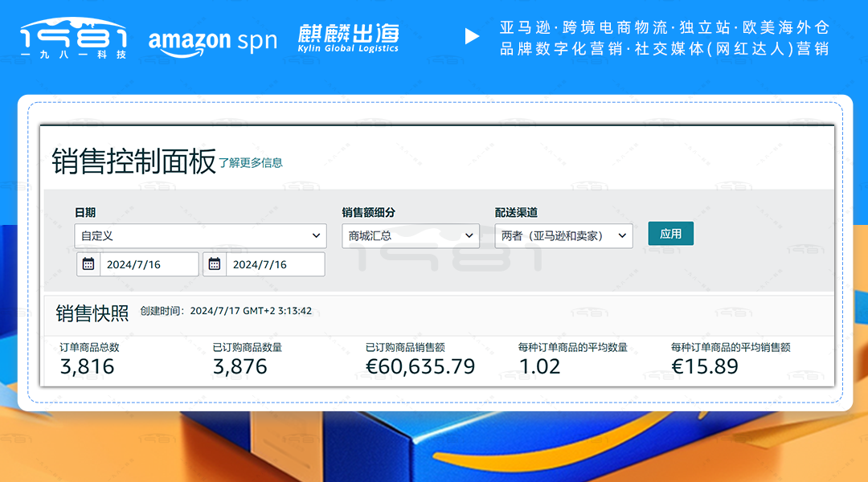Select the average quantity value 1.02

coord(539,366)
